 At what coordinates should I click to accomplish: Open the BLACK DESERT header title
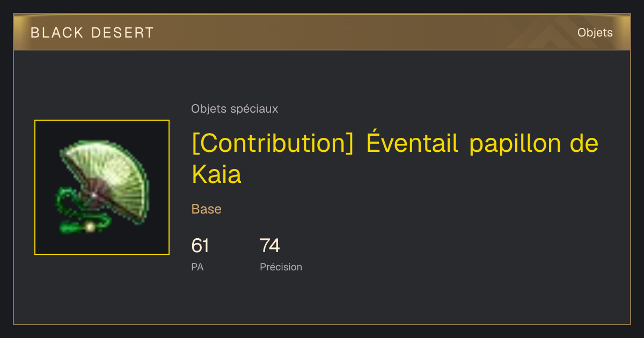[x=92, y=33]
